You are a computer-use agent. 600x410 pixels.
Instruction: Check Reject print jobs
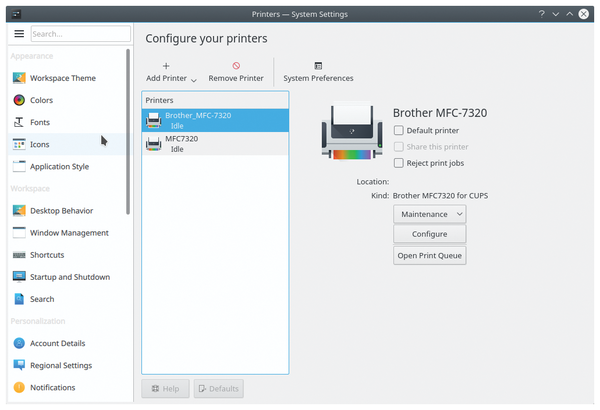tap(399, 163)
